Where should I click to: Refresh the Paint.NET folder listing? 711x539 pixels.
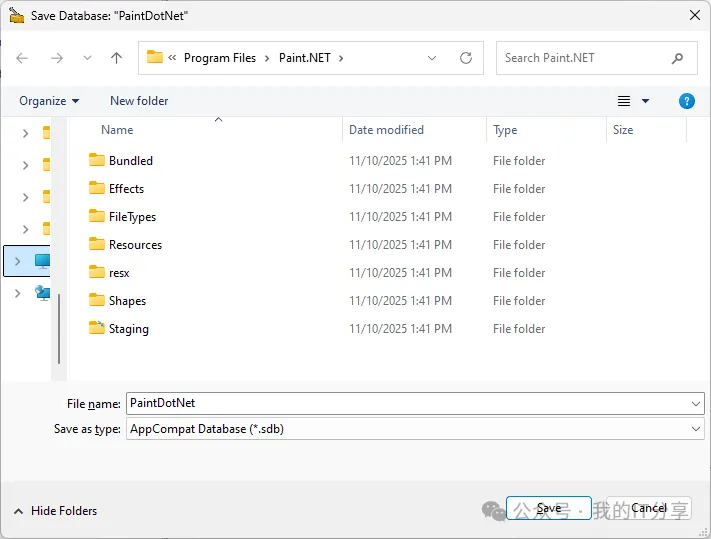tap(465, 58)
